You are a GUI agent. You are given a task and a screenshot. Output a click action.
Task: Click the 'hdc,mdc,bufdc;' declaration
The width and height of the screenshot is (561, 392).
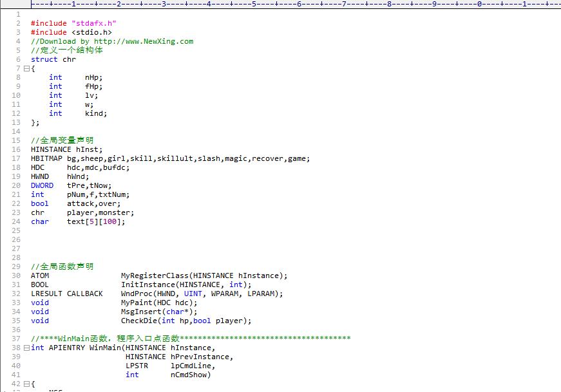tap(98, 167)
